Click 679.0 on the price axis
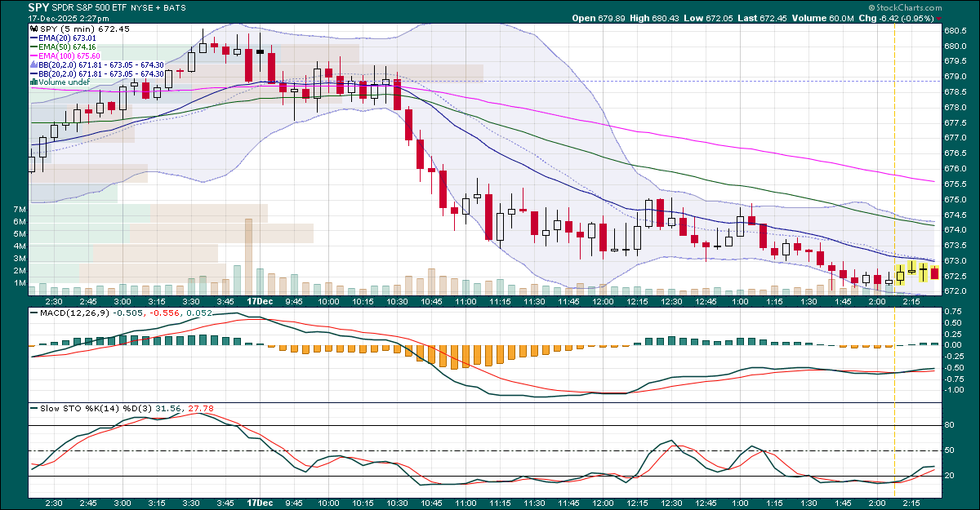Viewport: 980px width, 510px height. (x=955, y=76)
